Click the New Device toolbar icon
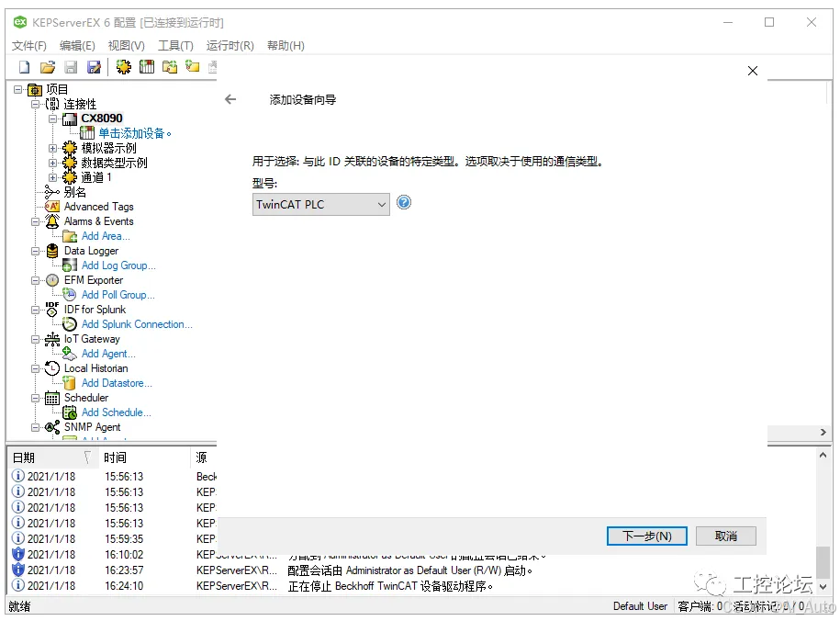 tap(147, 67)
